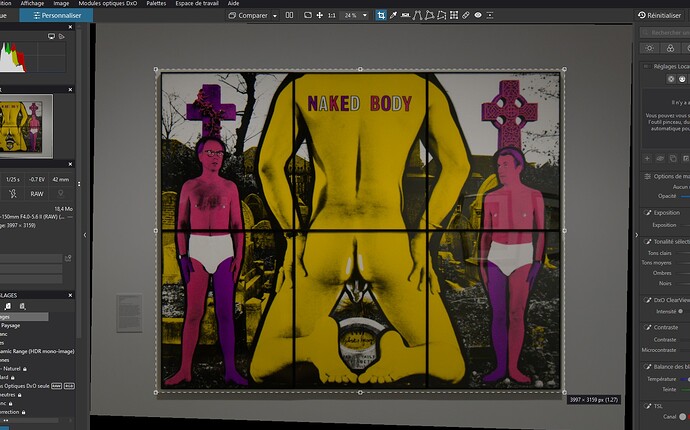Open the Palettes menu
Screen dimensions: 690x430
click(156, 4)
